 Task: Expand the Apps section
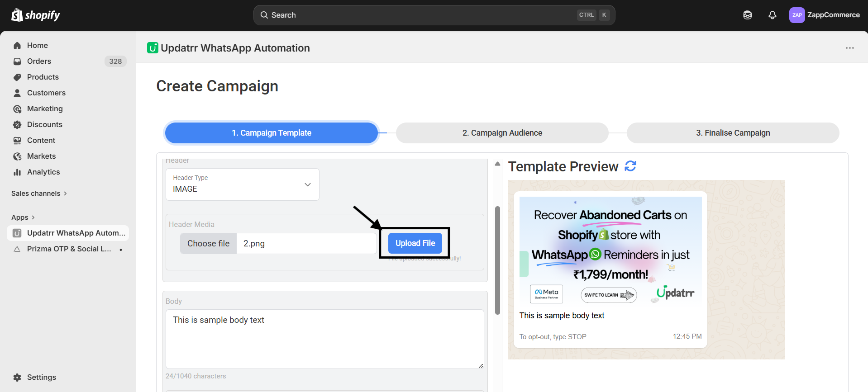coord(23,217)
